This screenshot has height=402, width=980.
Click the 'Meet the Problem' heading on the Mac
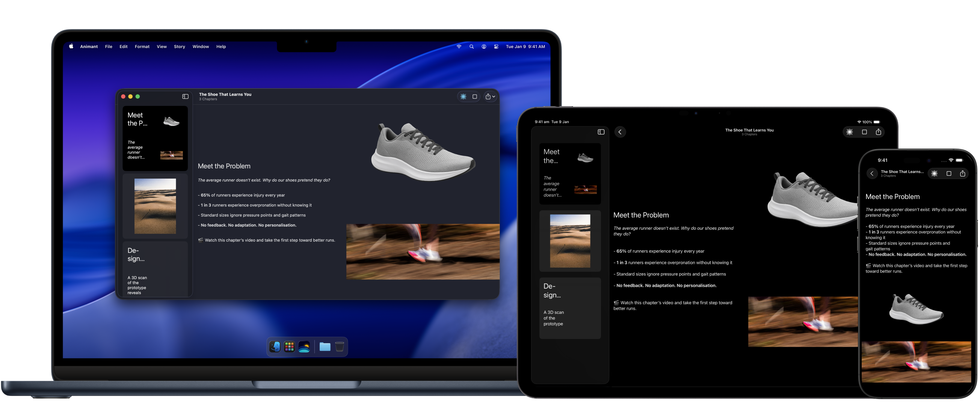[224, 166]
